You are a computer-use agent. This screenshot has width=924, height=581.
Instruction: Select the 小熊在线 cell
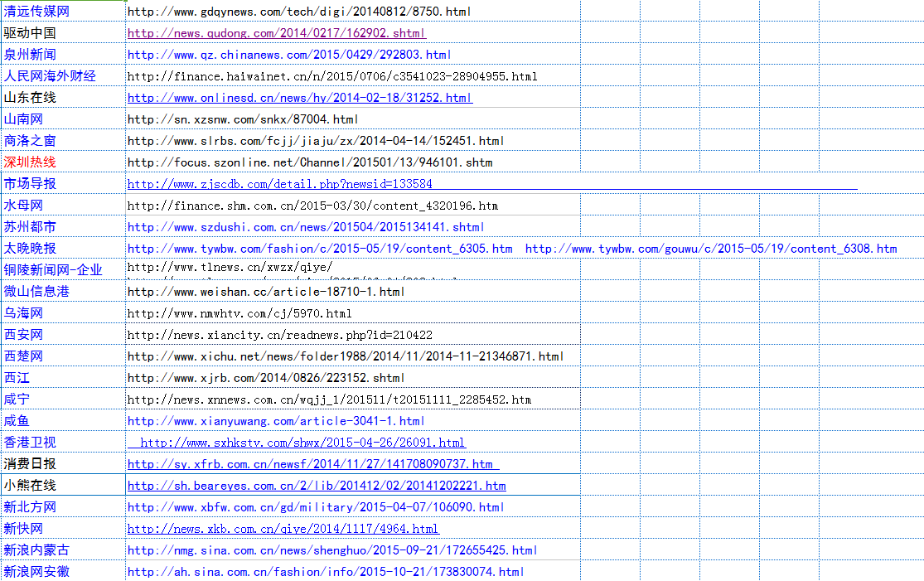[x=63, y=486]
